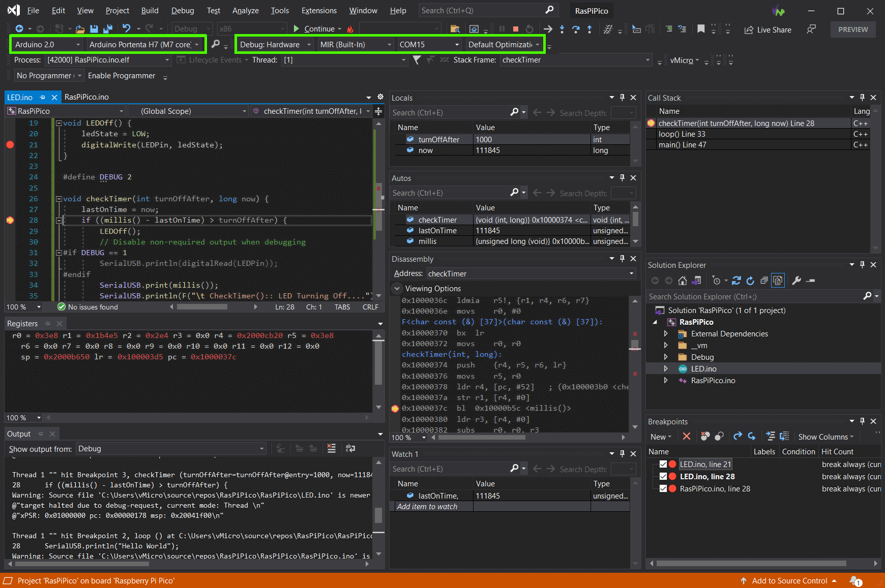Toggle word wrap icon in Output panel
The width and height of the screenshot is (885, 588).
click(x=350, y=448)
